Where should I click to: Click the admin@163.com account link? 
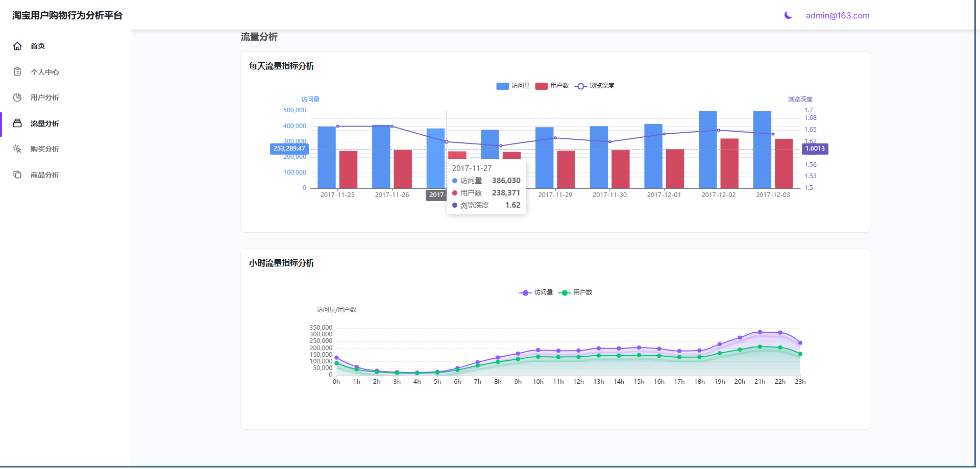(x=838, y=15)
